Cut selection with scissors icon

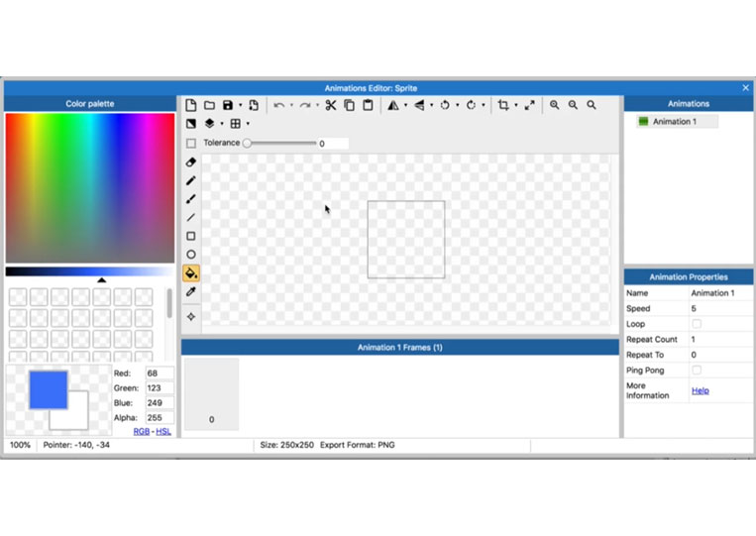pos(331,105)
